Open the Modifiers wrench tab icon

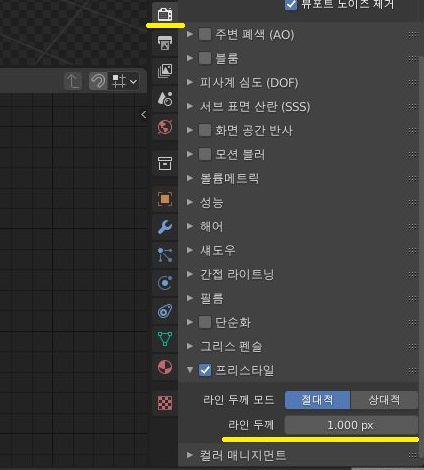point(165,227)
